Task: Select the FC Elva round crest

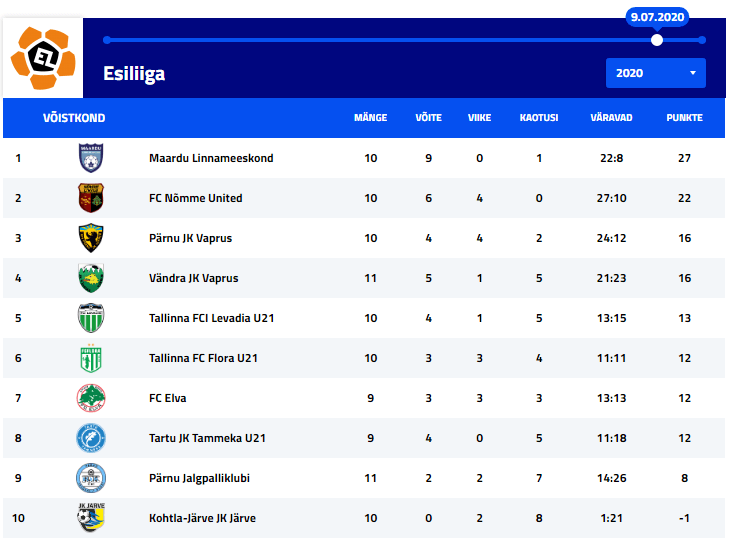Action: [91, 398]
